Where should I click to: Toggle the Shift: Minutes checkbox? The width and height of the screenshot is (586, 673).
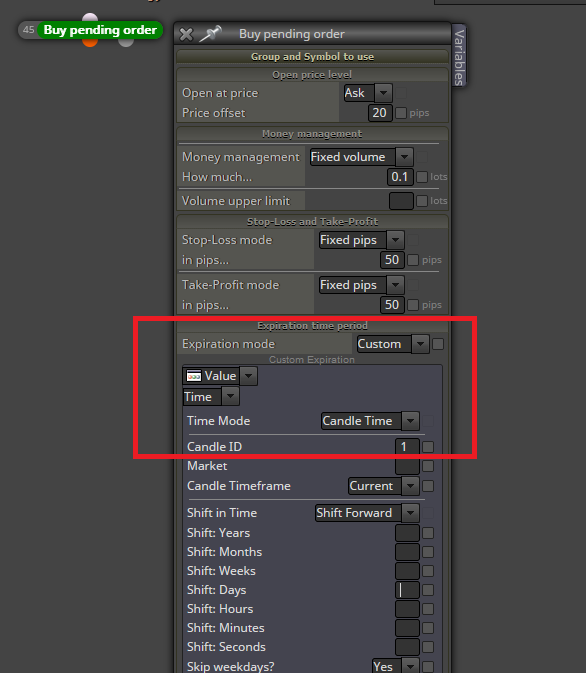tap(428, 628)
